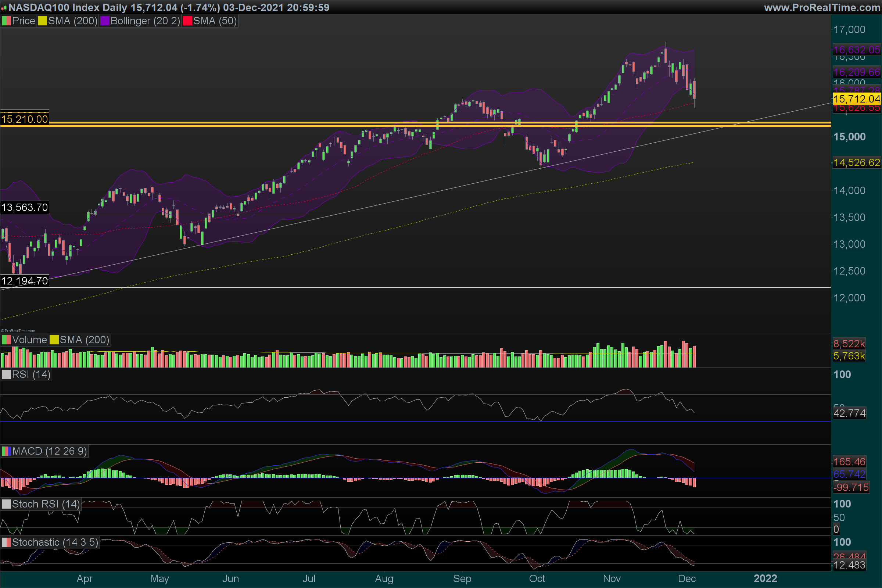The height and width of the screenshot is (588, 882).
Task: Click the purple Bollinger (20 2) legend icon
Action: pyautogui.click(x=105, y=21)
